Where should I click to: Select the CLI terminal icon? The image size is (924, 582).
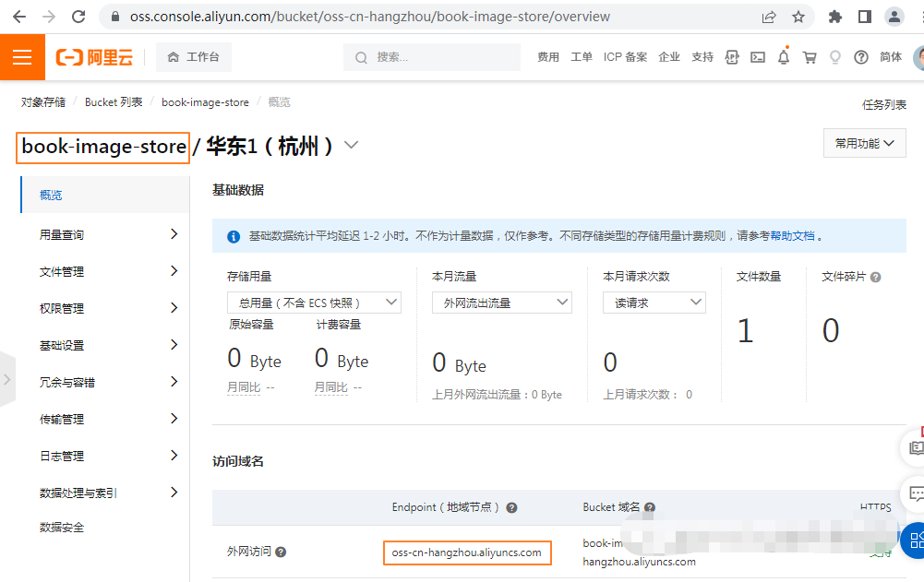pyautogui.click(x=758, y=57)
